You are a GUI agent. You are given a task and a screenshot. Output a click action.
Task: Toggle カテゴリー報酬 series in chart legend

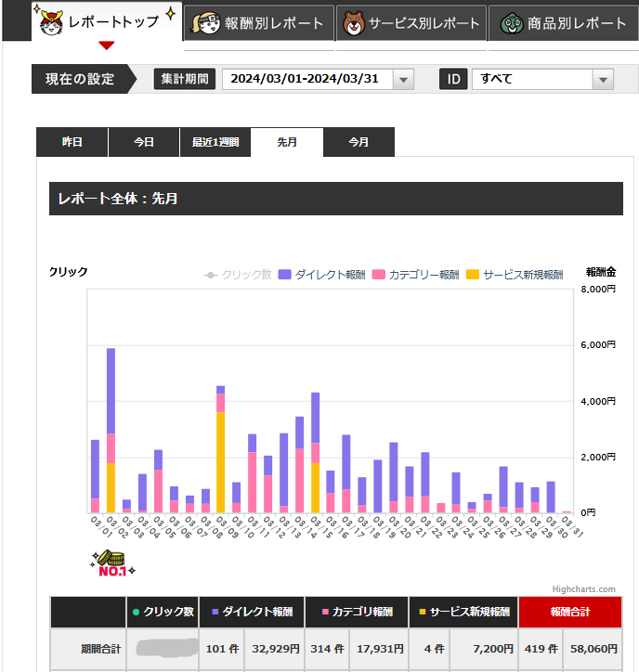415,275
